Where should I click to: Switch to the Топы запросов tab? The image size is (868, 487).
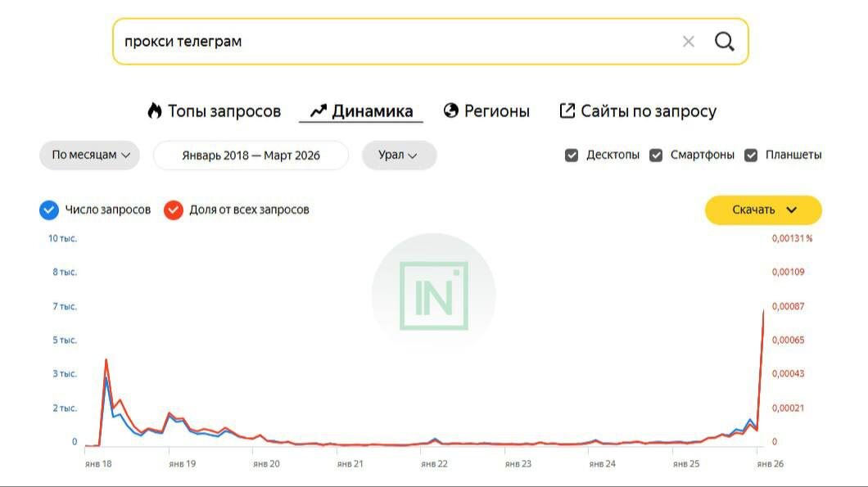tap(224, 111)
